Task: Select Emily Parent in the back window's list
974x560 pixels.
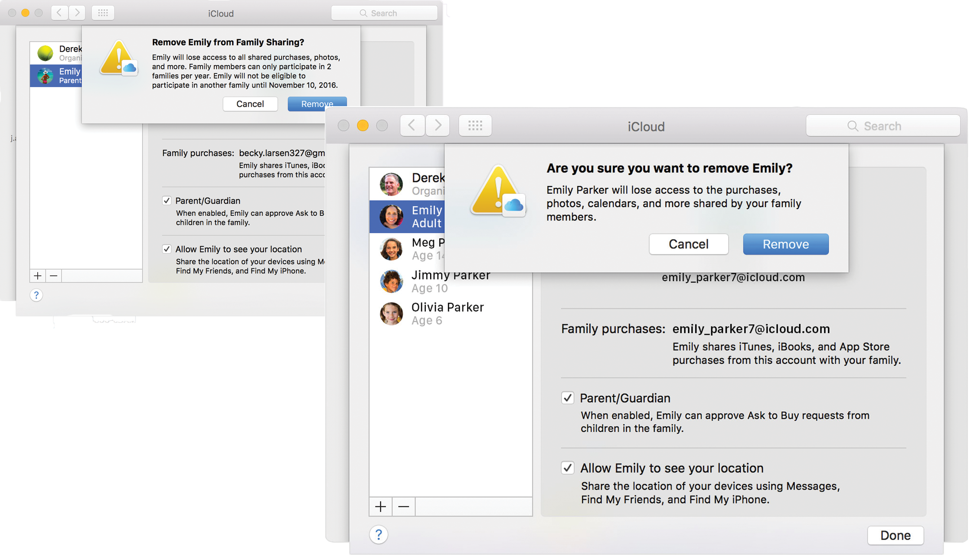Action: point(56,75)
